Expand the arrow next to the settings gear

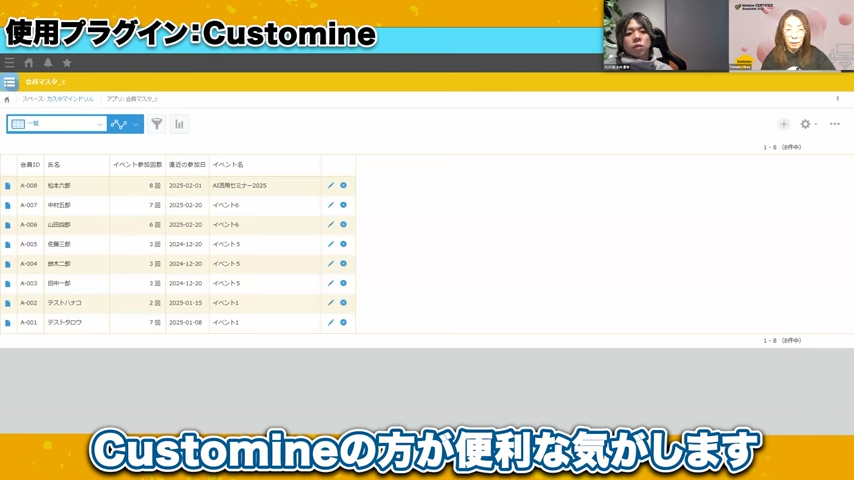pyautogui.click(x=815, y=124)
